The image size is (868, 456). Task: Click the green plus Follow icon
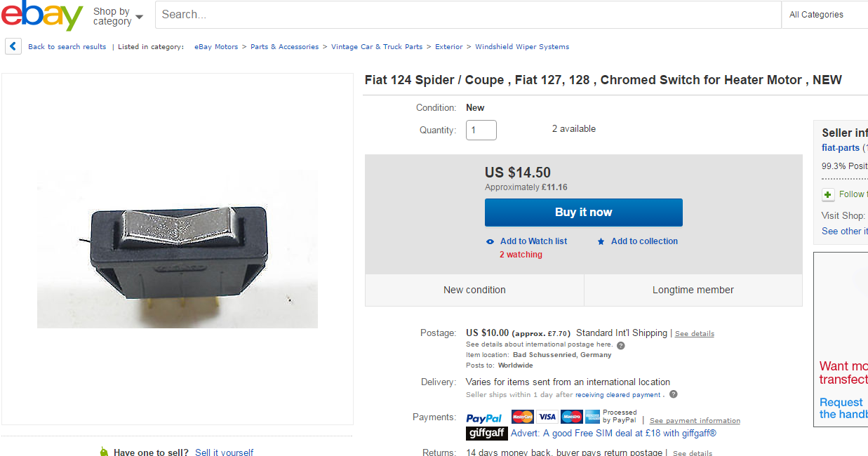click(828, 194)
